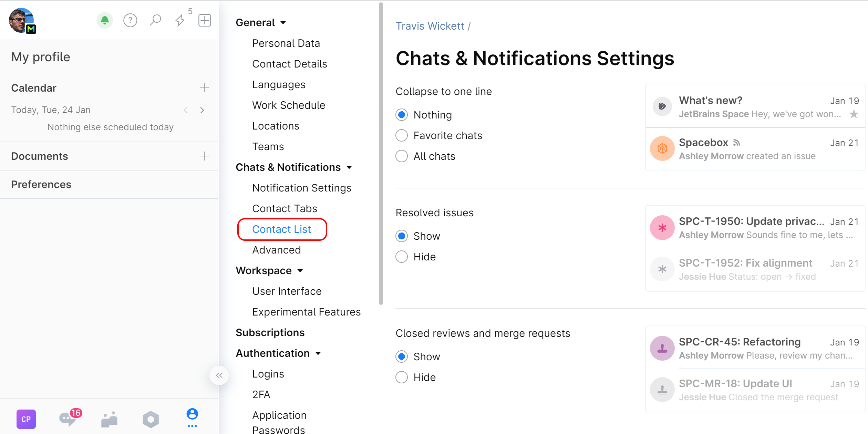Click the purple CP project icon

tap(26, 419)
